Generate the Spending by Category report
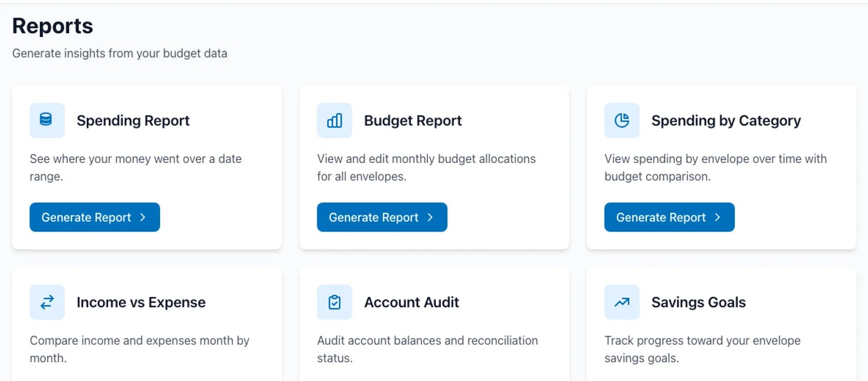 pyautogui.click(x=669, y=217)
